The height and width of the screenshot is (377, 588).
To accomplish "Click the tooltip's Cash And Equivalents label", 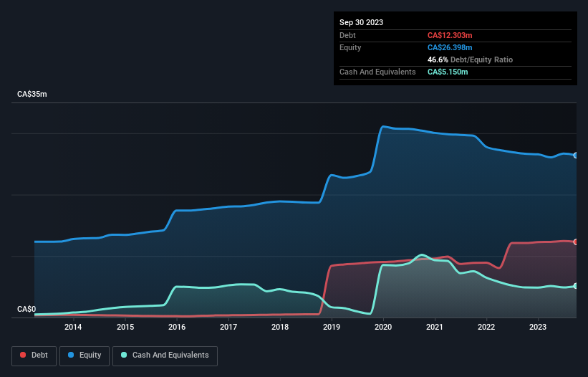I will click(x=377, y=72).
